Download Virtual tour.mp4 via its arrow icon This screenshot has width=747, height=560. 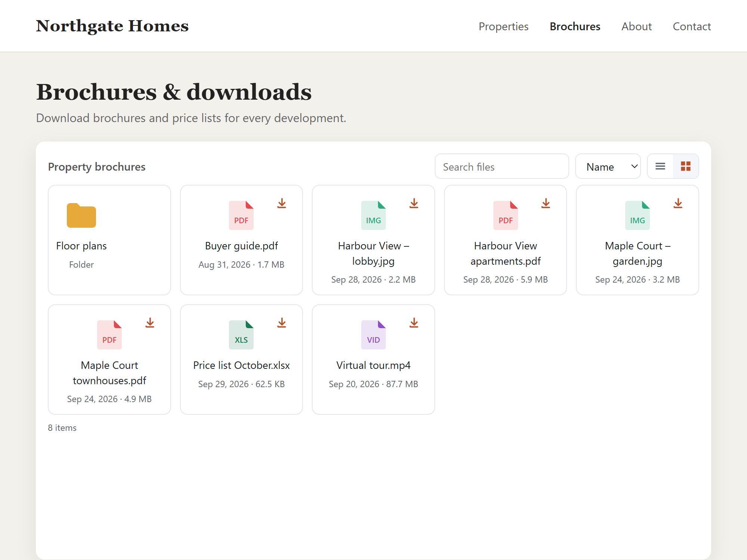pyautogui.click(x=414, y=323)
